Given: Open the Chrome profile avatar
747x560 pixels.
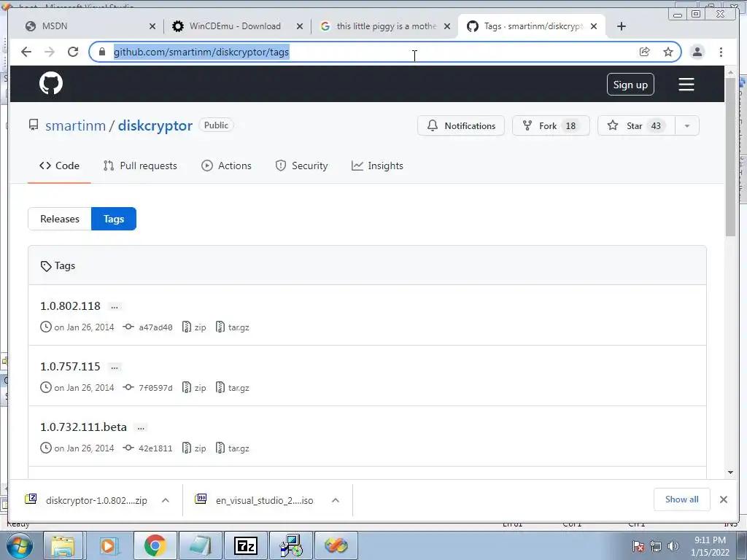Looking at the screenshot, I should [697, 52].
